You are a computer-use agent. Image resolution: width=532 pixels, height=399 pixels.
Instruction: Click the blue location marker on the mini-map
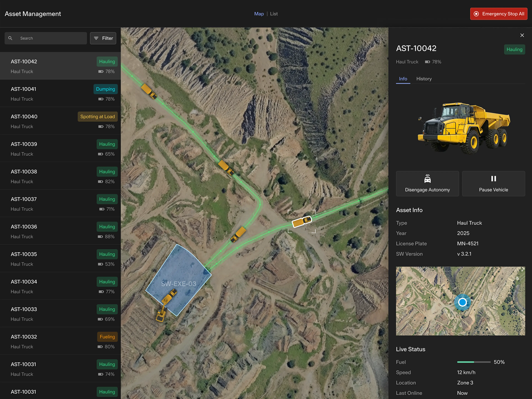pyautogui.click(x=462, y=302)
